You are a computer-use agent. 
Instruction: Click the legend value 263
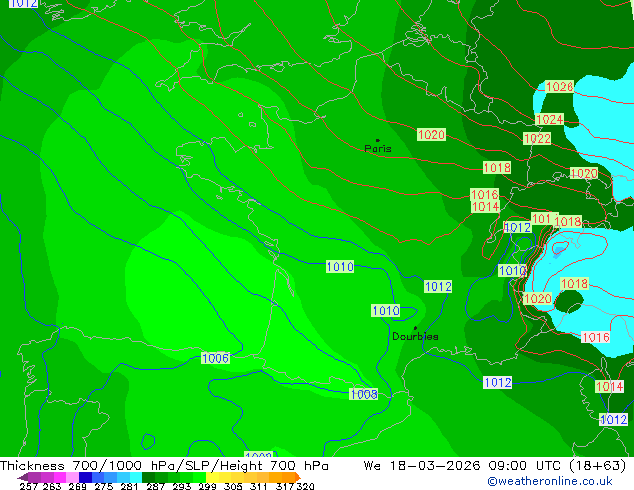(x=52, y=486)
